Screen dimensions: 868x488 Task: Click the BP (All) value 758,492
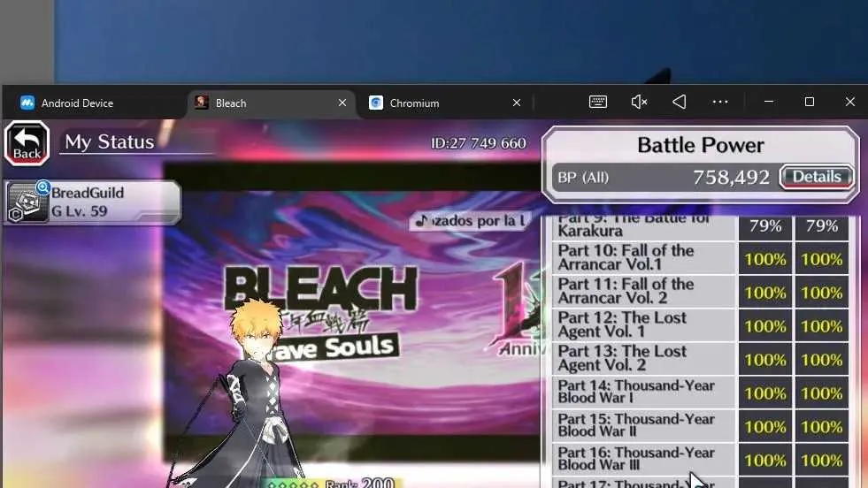tap(731, 177)
